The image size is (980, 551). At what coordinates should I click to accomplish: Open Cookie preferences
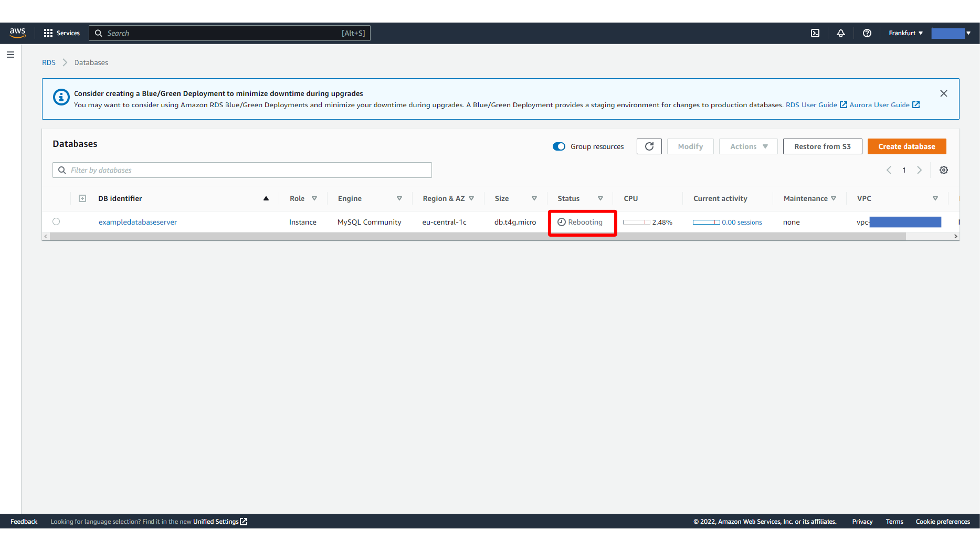click(x=943, y=522)
